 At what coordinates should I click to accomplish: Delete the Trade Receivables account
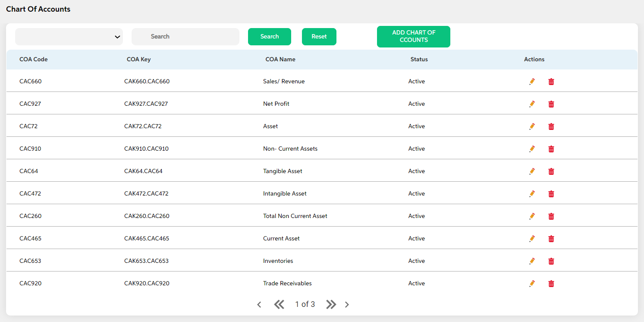(551, 284)
